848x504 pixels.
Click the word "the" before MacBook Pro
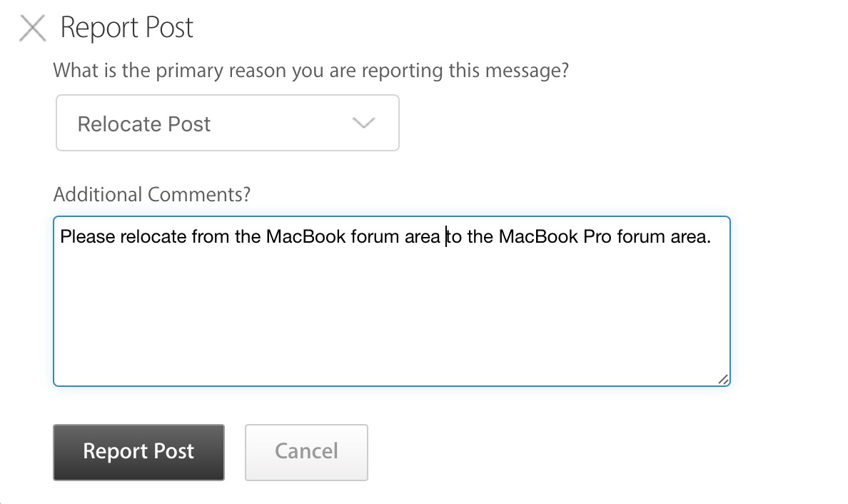[x=480, y=236]
